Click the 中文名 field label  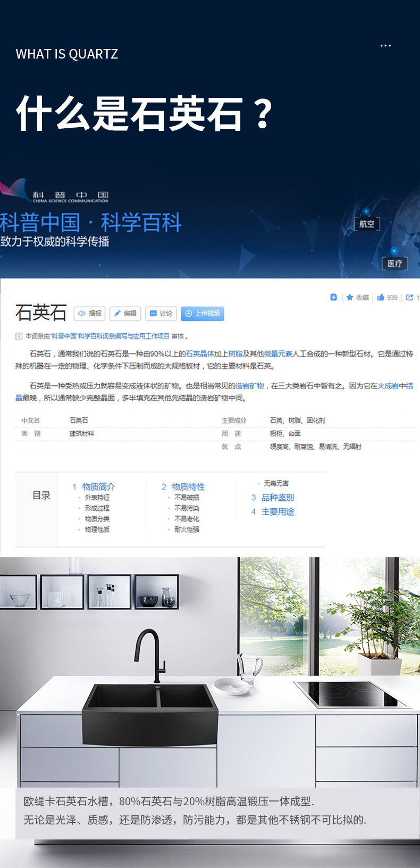click(30, 420)
